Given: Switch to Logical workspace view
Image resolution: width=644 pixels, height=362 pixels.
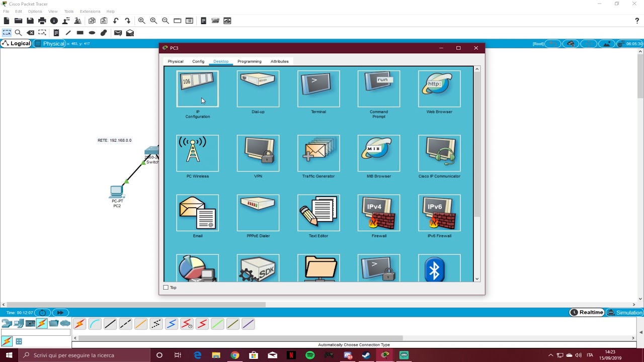Looking at the screenshot, I should [x=17, y=44].
